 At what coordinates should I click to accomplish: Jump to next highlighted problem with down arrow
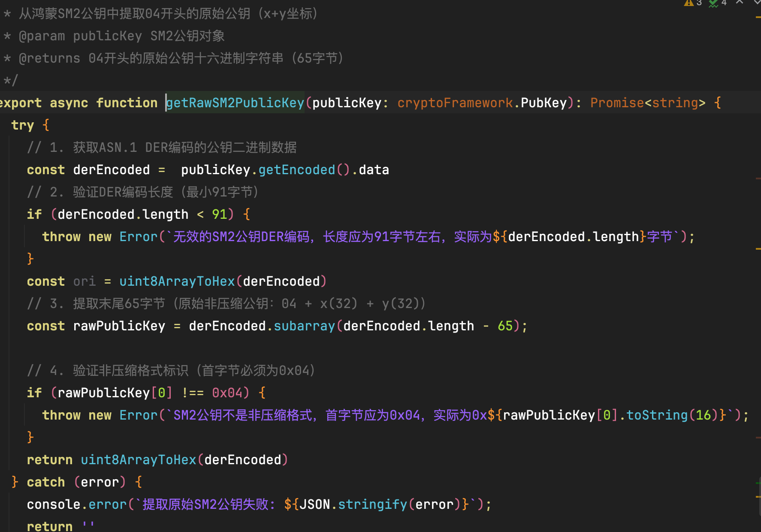coord(757,2)
